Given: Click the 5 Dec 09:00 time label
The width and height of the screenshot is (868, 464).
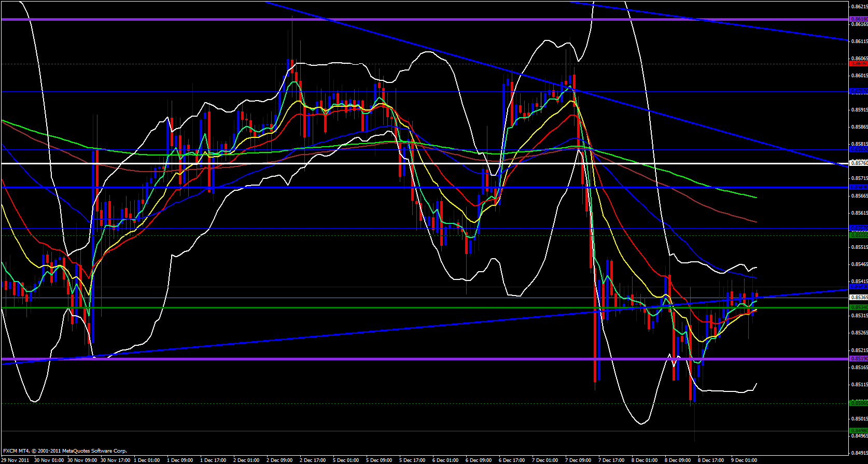Looking at the screenshot, I should pos(379,460).
